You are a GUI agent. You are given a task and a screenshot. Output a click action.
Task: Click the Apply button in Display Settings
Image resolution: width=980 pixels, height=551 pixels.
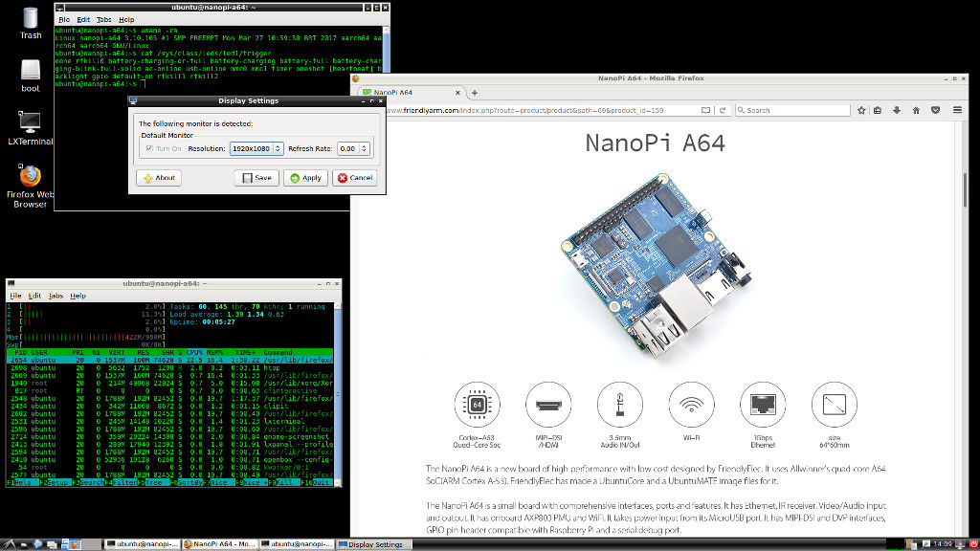coord(305,178)
